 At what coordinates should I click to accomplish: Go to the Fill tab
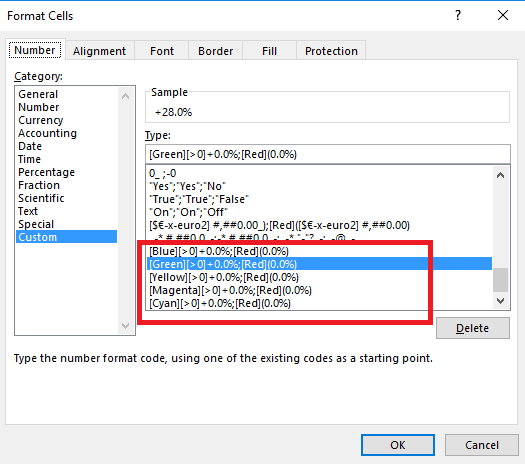pyautogui.click(x=269, y=51)
